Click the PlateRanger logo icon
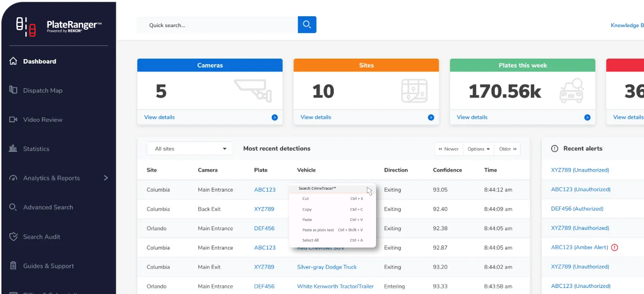644x294 pixels. tap(25, 26)
